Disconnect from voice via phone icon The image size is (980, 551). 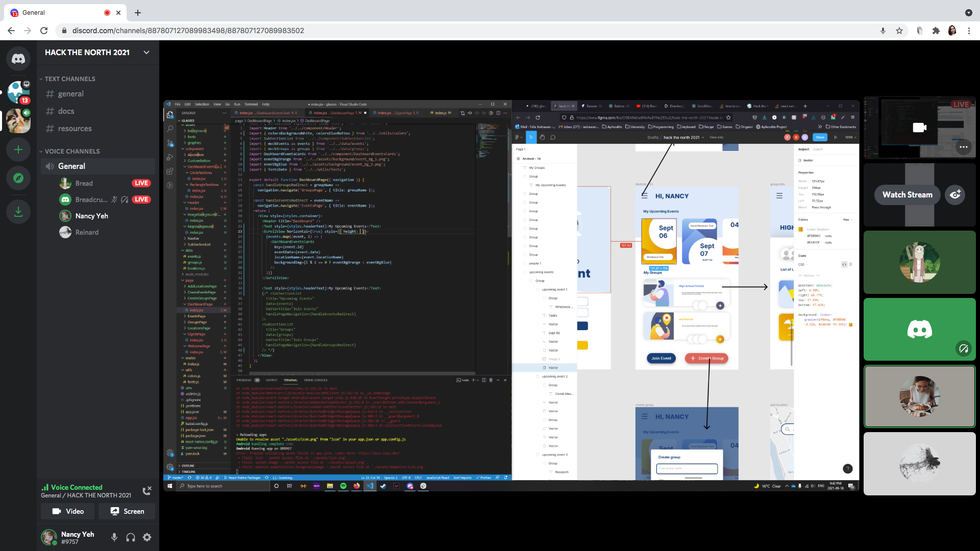147,491
